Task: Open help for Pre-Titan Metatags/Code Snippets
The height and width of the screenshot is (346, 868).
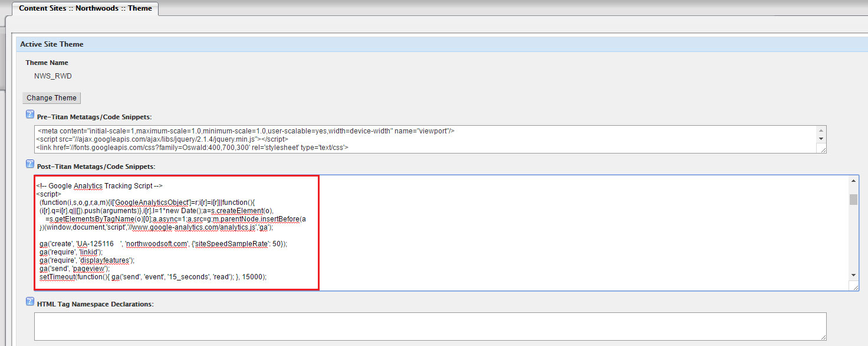Action: (29, 114)
